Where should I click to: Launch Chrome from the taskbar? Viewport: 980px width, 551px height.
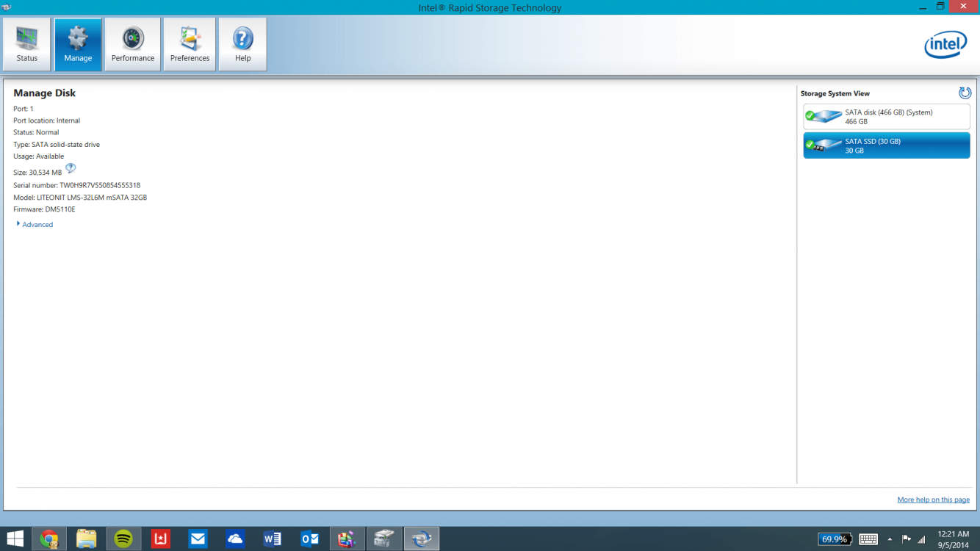click(x=49, y=539)
